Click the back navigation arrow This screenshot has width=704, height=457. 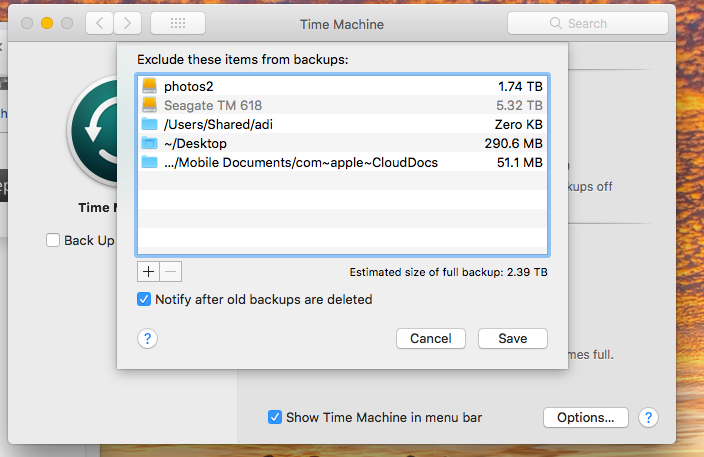pyautogui.click(x=100, y=23)
